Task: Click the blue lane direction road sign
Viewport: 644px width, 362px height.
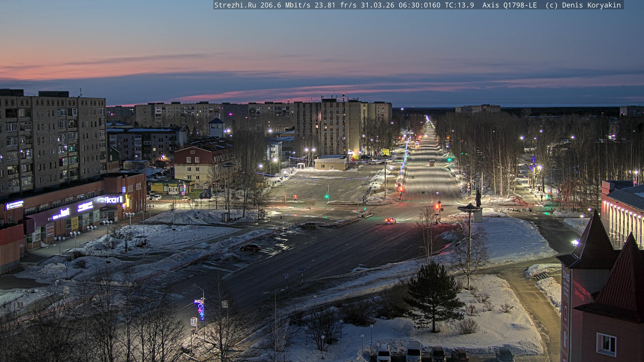Action: (302, 269)
